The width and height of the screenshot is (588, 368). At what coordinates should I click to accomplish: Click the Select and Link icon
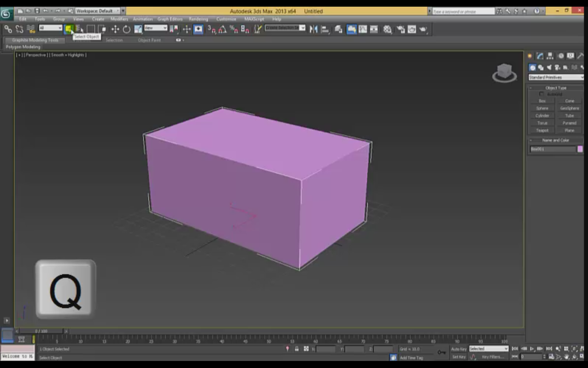coord(8,29)
